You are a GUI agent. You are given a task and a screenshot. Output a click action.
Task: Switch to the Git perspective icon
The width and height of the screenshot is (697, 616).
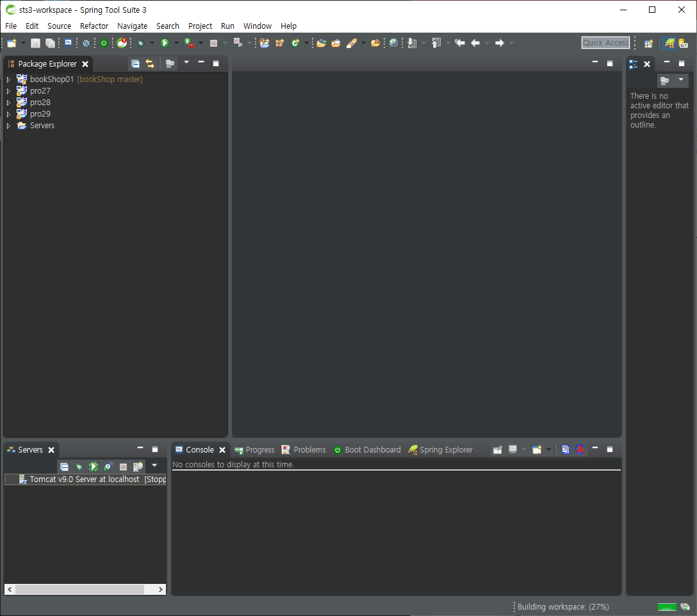tap(683, 43)
